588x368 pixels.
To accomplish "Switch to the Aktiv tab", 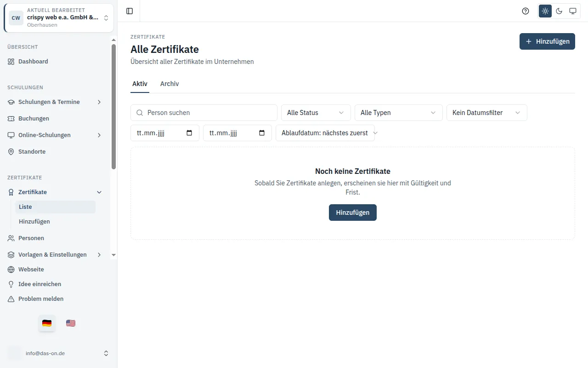I will click(140, 84).
